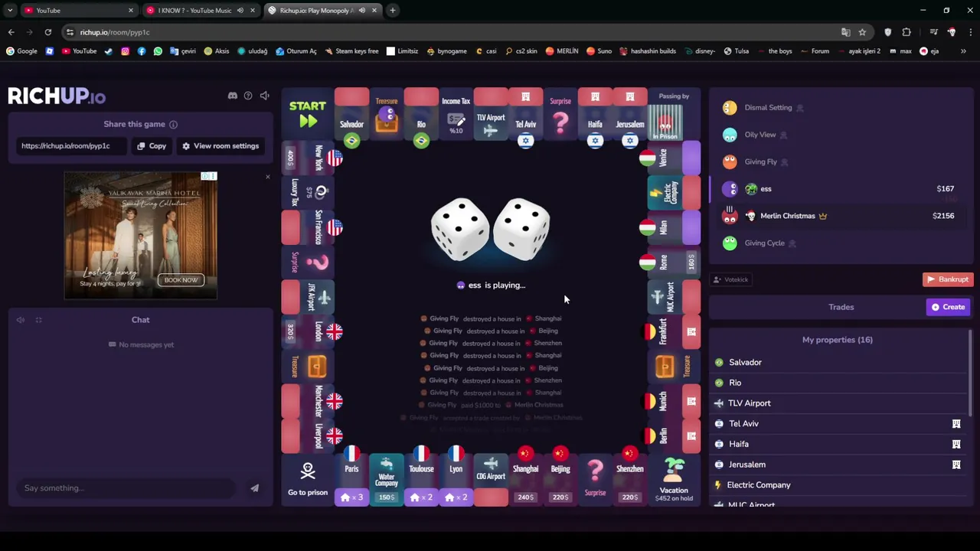Image resolution: width=980 pixels, height=551 pixels.
Task: Select the Berlin property tile
Action: pos(674,436)
